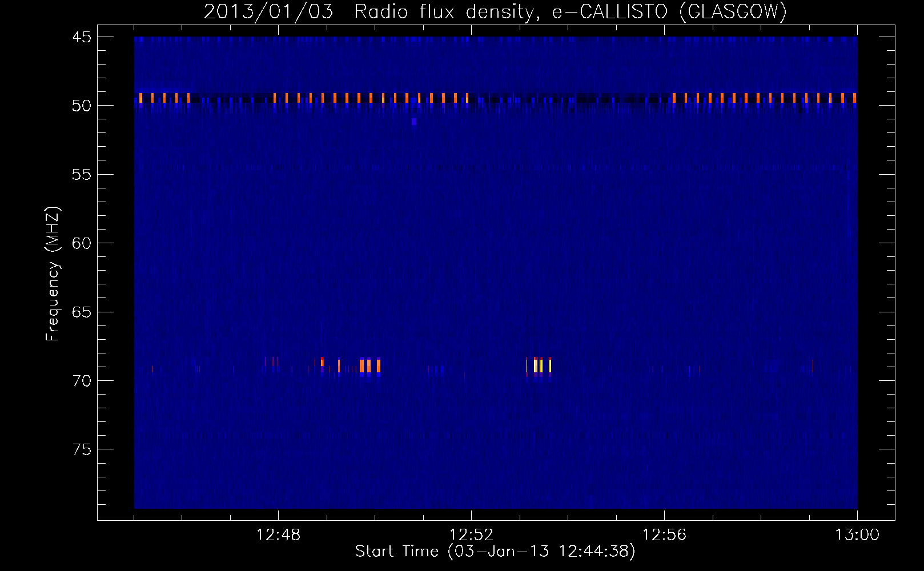The image size is (924, 571).
Task: Click the plot title '2013/01/03 Radio flux density, e-CALLISTO (GLASGOW)'
Action: [495, 11]
